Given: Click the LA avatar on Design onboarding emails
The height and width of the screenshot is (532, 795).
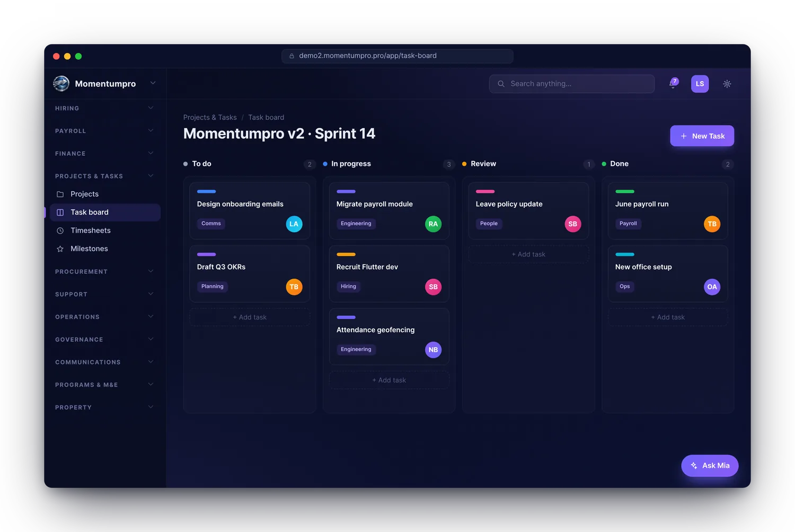Looking at the screenshot, I should (294, 224).
